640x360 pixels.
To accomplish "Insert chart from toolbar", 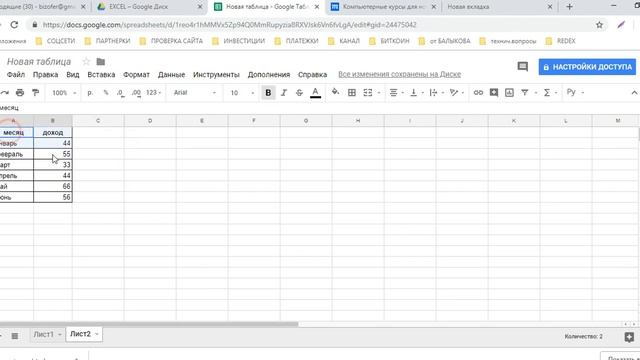I will 509,93.
